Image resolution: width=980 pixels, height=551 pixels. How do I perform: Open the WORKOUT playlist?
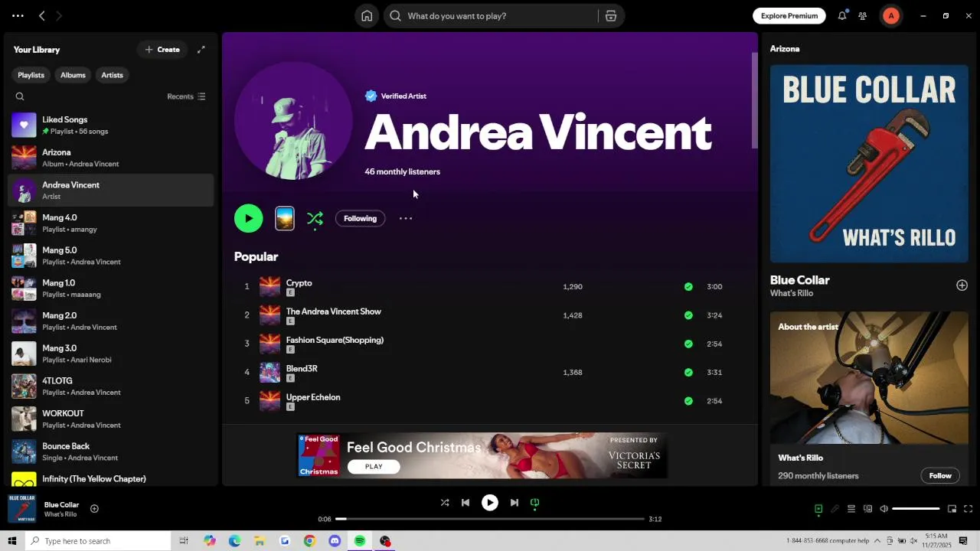(x=110, y=419)
